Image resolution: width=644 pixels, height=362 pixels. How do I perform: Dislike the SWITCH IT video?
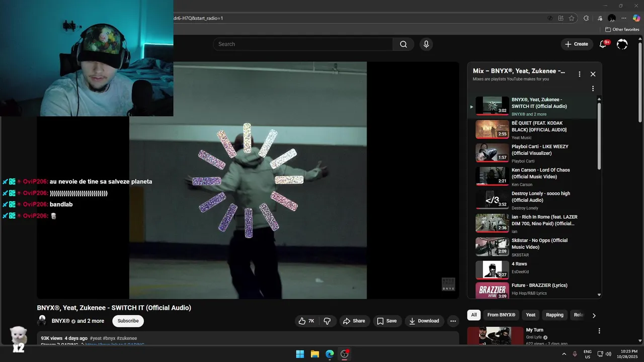click(x=327, y=321)
